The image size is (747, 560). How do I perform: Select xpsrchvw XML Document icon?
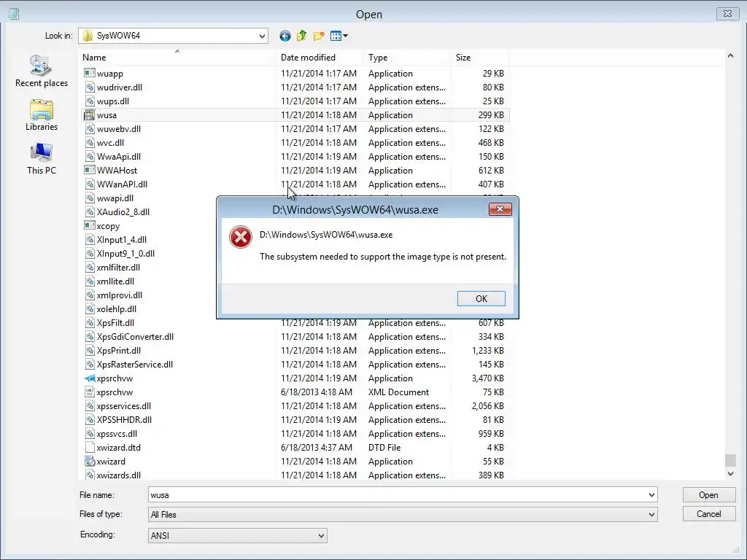[x=89, y=392]
